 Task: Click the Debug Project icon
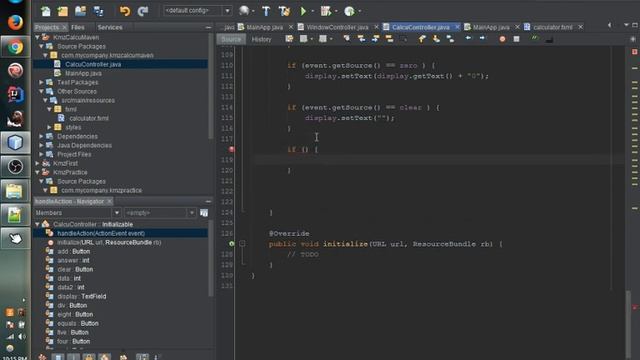pos(326,11)
